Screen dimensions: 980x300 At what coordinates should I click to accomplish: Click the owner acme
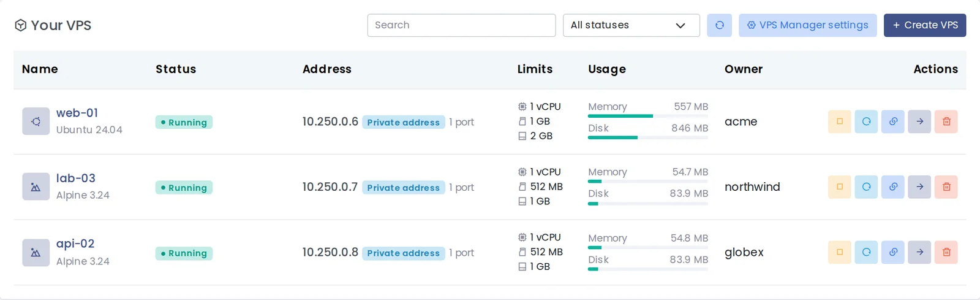(x=741, y=121)
